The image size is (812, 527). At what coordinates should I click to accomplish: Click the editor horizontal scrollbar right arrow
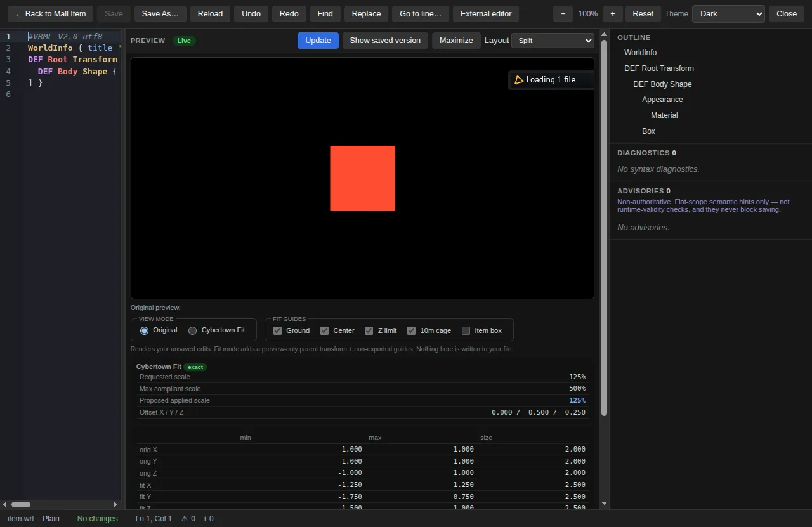(115, 505)
